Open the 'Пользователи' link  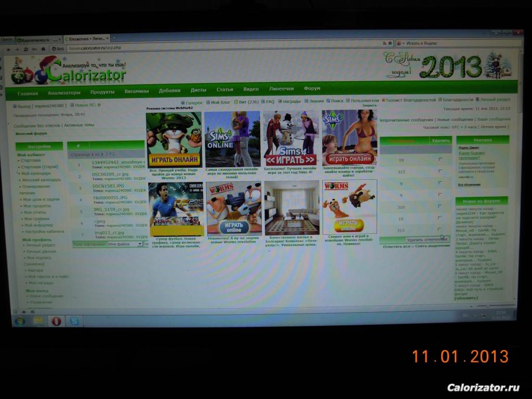point(365,100)
